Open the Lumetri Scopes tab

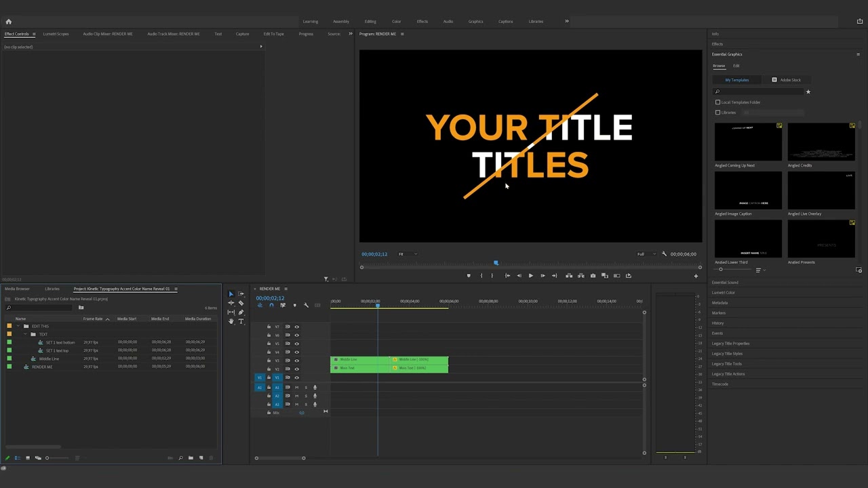pyautogui.click(x=56, y=34)
